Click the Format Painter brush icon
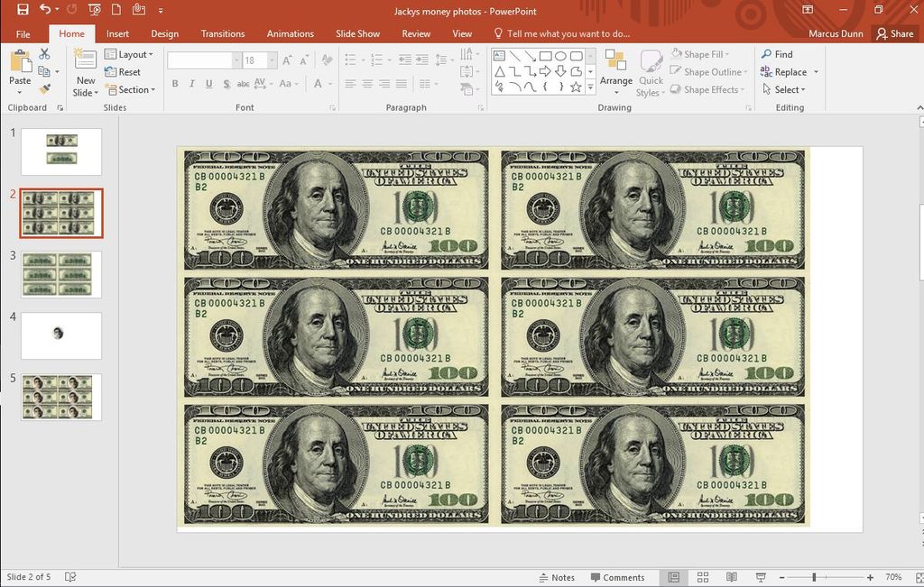The height and width of the screenshot is (587, 924). 44,89
